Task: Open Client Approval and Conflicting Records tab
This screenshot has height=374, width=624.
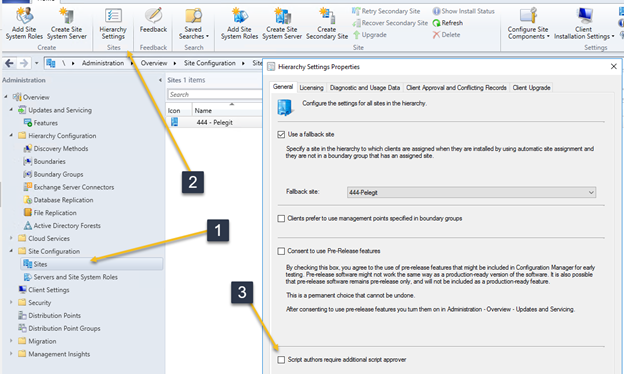Action: [x=456, y=88]
